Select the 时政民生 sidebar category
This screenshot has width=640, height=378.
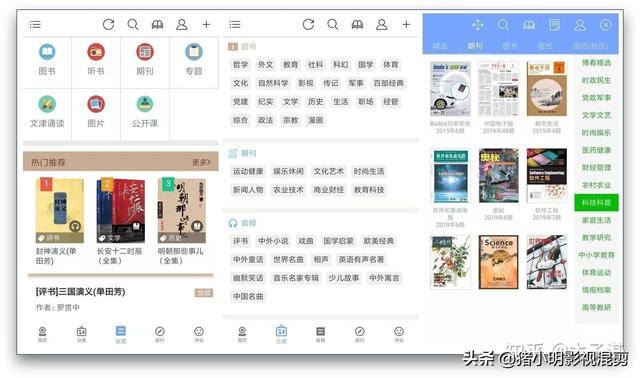click(596, 80)
